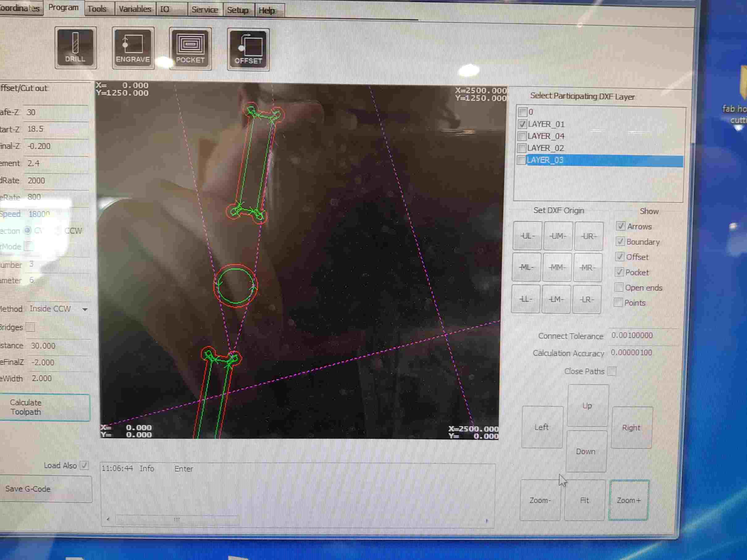Image resolution: width=747 pixels, height=560 pixels.
Task: Select the OFFSET operation icon
Action: tap(249, 50)
